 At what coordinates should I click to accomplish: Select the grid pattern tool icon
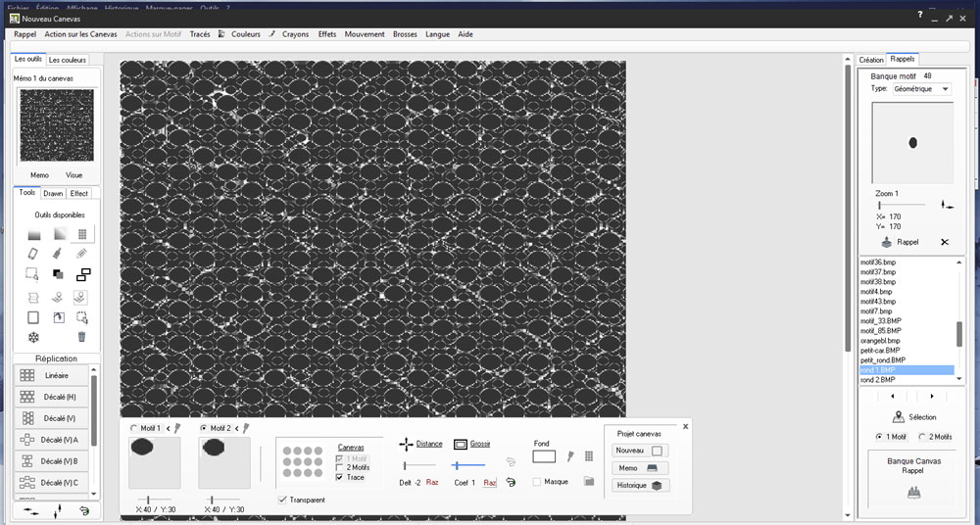click(x=82, y=234)
